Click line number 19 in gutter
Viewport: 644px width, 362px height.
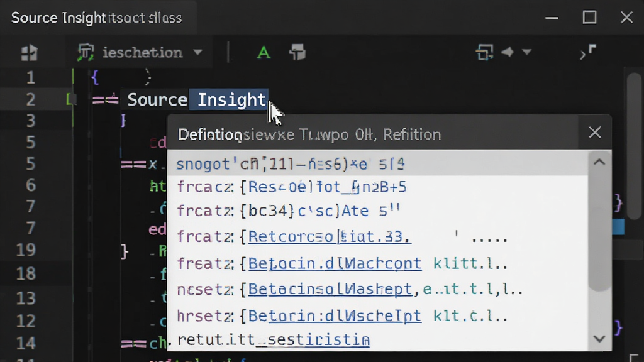pos(25,250)
